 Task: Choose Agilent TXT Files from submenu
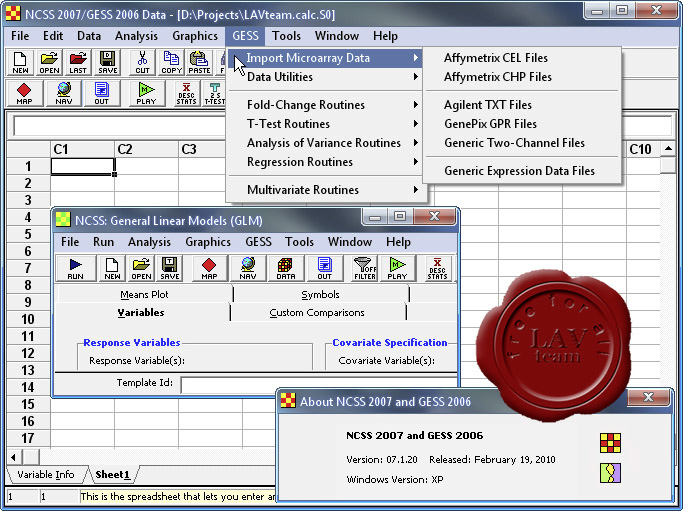coord(522,105)
